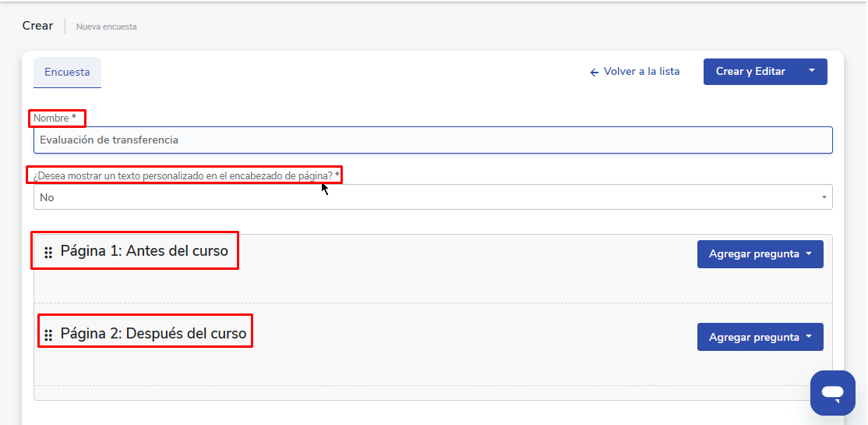Grab the drag handle for Página 1

(x=48, y=253)
